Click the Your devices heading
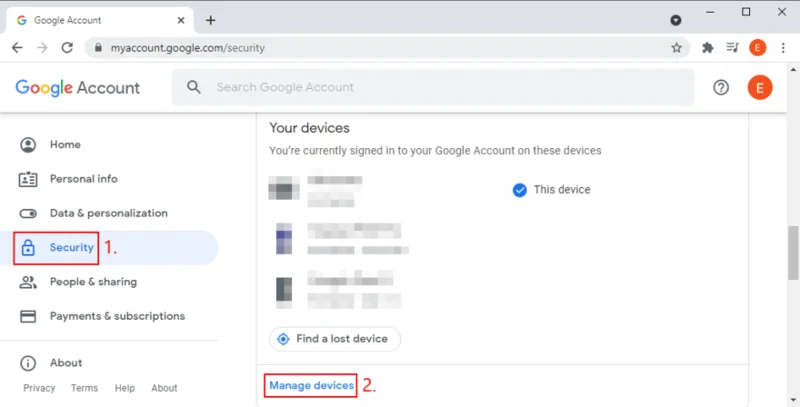This screenshot has width=800, height=407. 309,128
